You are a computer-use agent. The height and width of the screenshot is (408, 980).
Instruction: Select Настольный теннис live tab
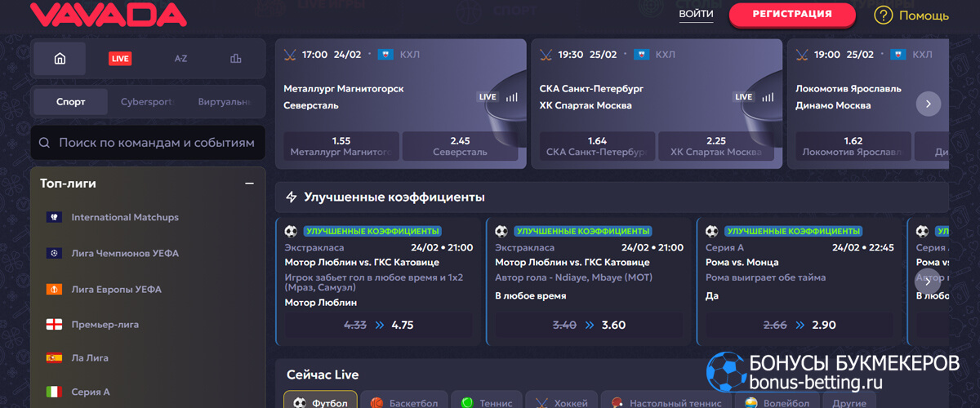pyautogui.click(x=666, y=402)
